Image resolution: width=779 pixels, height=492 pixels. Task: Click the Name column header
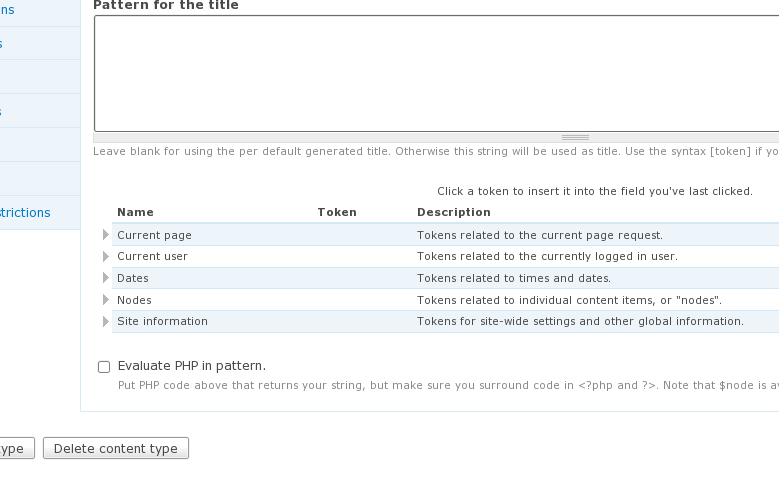pos(135,212)
